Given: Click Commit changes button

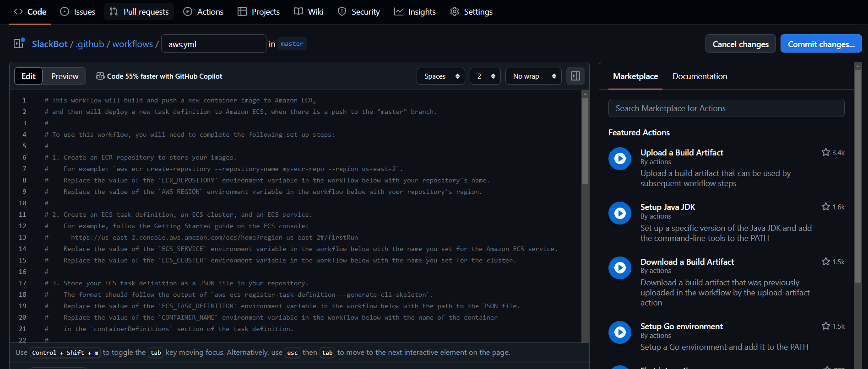Looking at the screenshot, I should pyautogui.click(x=821, y=44).
